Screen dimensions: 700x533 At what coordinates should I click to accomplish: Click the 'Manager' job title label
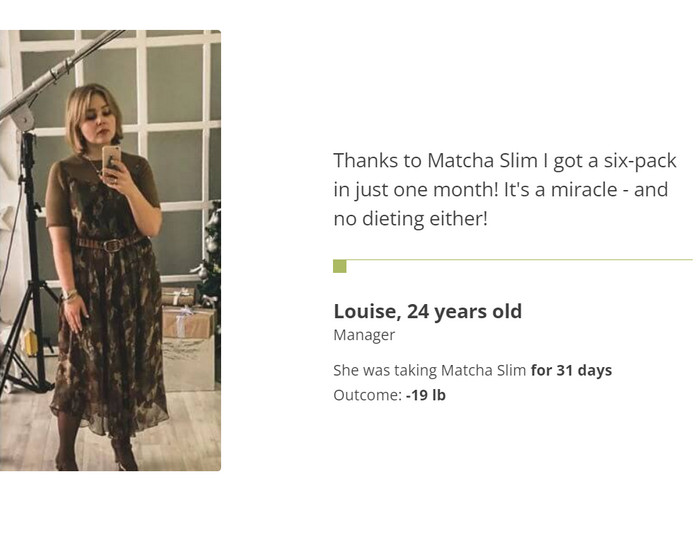point(364,335)
